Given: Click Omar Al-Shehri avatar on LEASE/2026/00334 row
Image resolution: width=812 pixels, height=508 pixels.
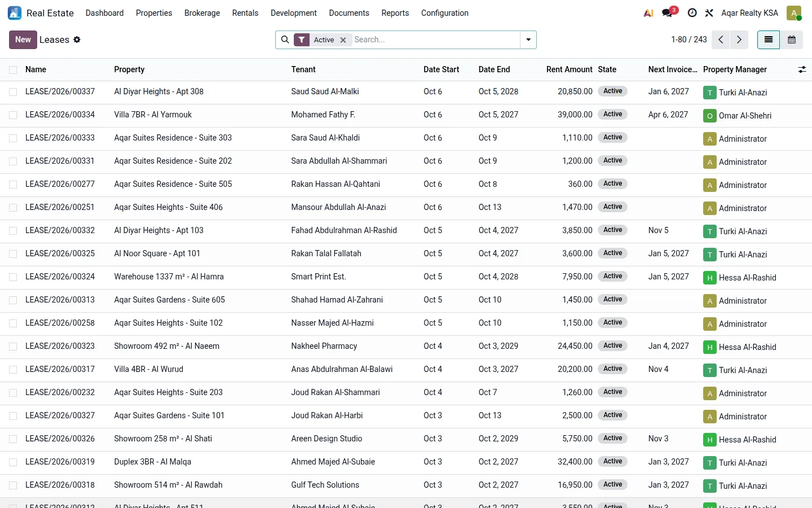Looking at the screenshot, I should tap(710, 116).
